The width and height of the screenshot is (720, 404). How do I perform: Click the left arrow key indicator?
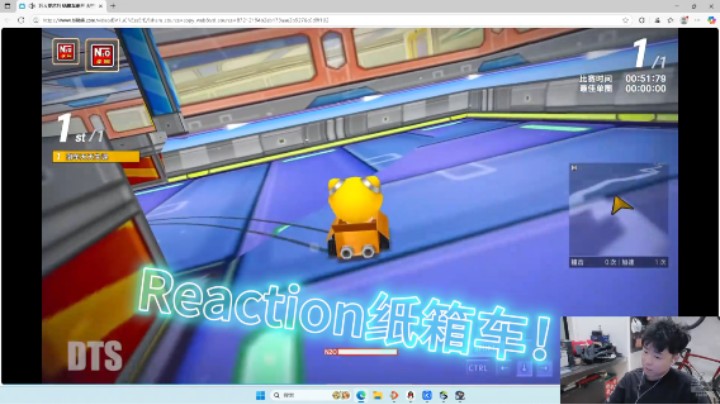click(504, 368)
